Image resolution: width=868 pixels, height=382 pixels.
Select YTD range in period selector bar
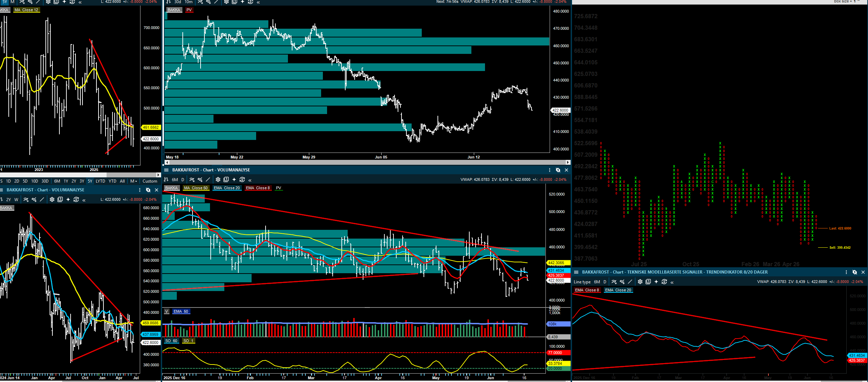tap(112, 181)
